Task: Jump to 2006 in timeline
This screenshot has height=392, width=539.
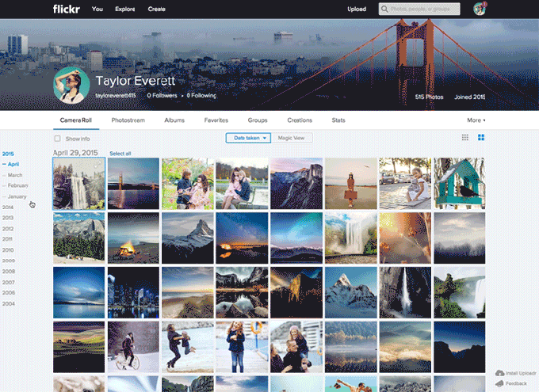Action: [x=8, y=293]
